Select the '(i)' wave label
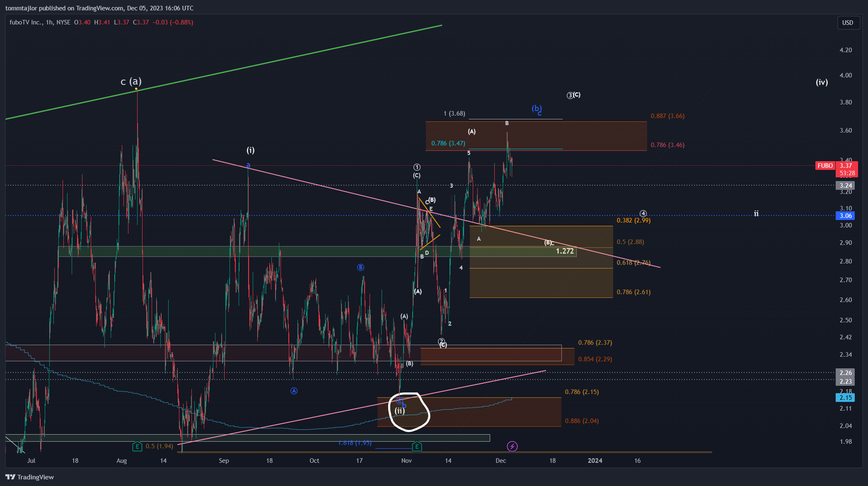 click(x=251, y=150)
